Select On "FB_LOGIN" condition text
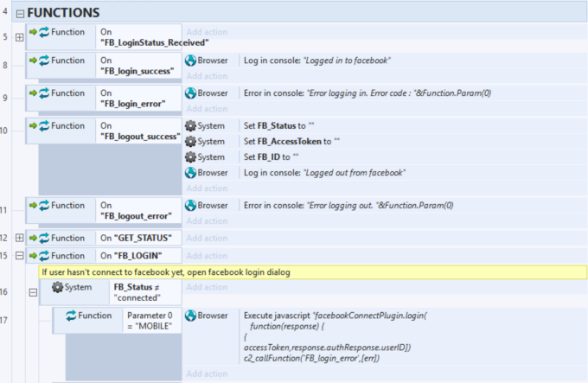This screenshot has height=383, width=588. point(131,256)
